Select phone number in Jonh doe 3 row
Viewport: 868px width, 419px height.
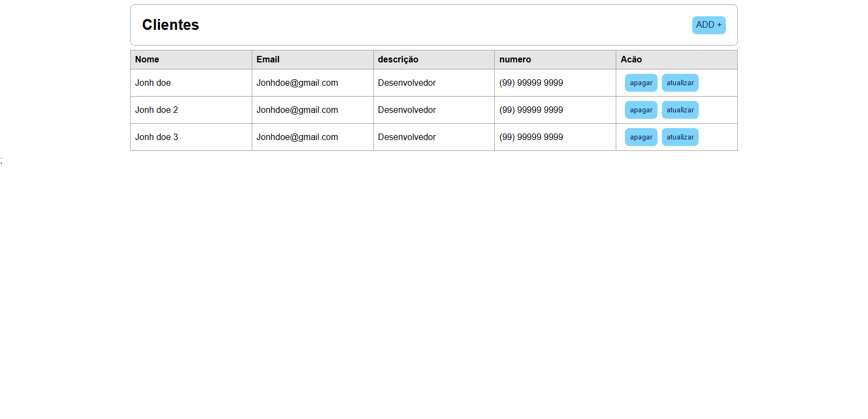coord(531,137)
